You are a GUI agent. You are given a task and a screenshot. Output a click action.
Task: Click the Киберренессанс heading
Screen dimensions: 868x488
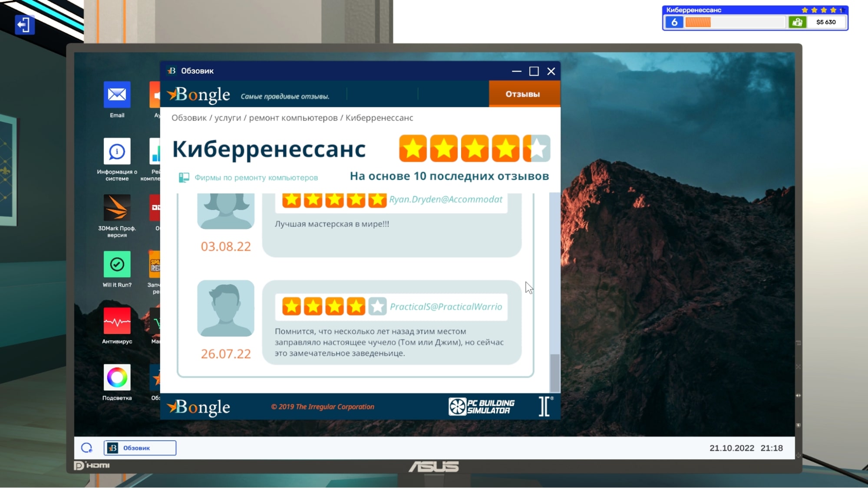(269, 149)
